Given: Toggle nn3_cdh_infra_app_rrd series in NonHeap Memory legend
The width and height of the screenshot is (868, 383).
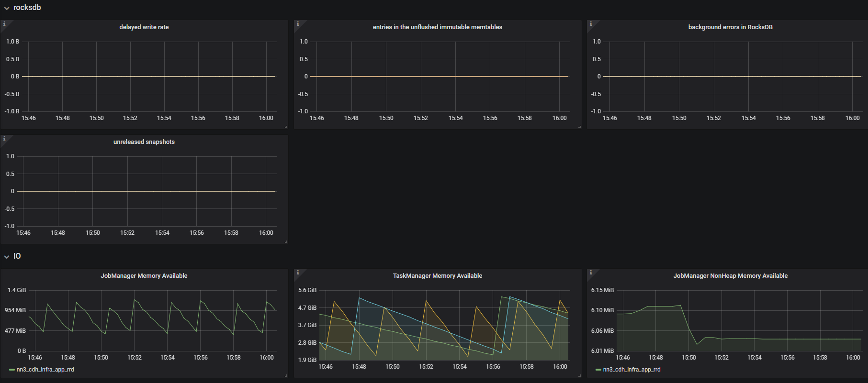Looking at the screenshot, I should (x=631, y=370).
